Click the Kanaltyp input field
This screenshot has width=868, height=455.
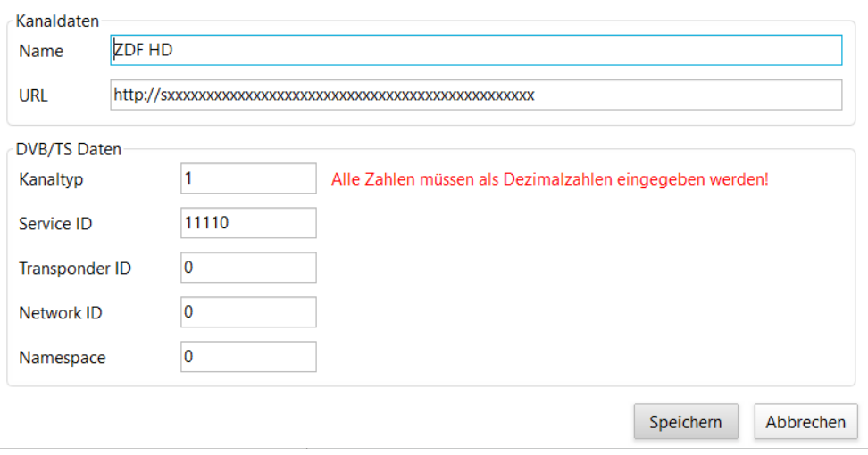(248, 178)
